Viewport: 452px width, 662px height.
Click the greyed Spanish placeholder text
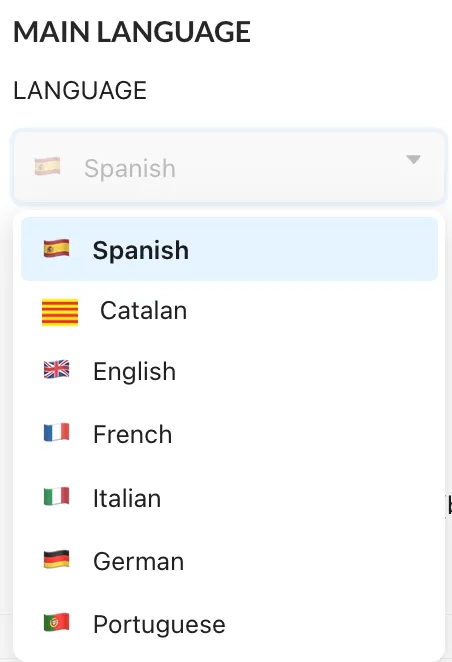(x=130, y=169)
